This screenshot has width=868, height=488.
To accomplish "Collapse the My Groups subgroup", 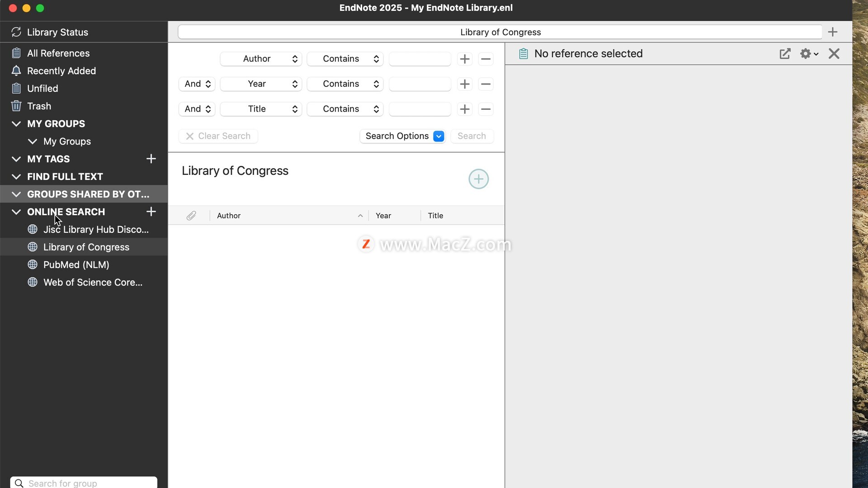I will pos(33,141).
